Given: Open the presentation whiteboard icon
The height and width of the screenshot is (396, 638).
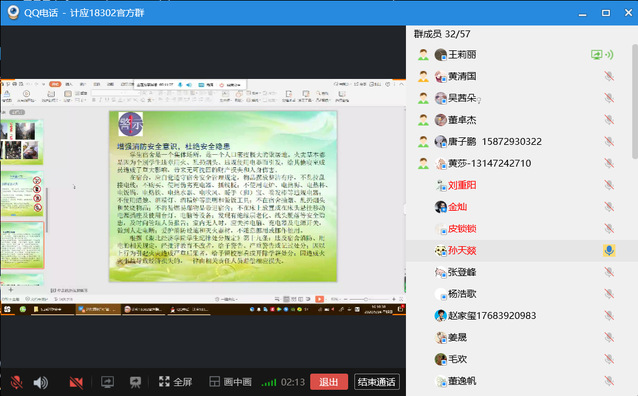Looking at the screenshot, I should (x=135, y=382).
